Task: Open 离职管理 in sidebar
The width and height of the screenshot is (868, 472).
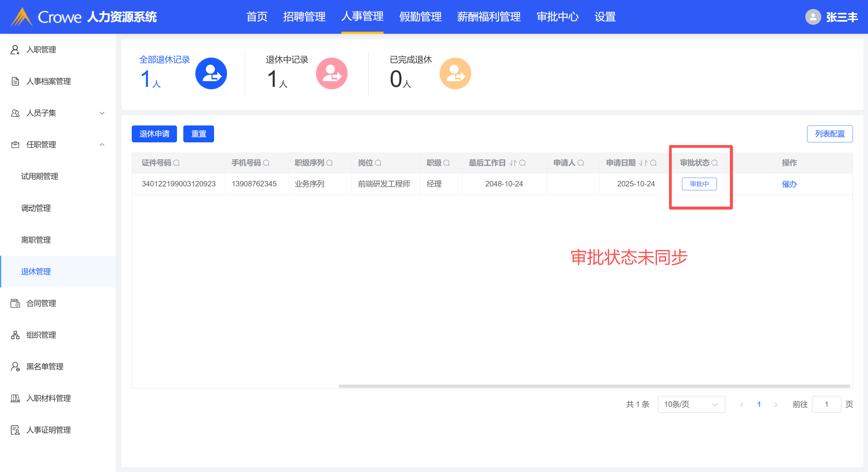Action: pos(36,240)
